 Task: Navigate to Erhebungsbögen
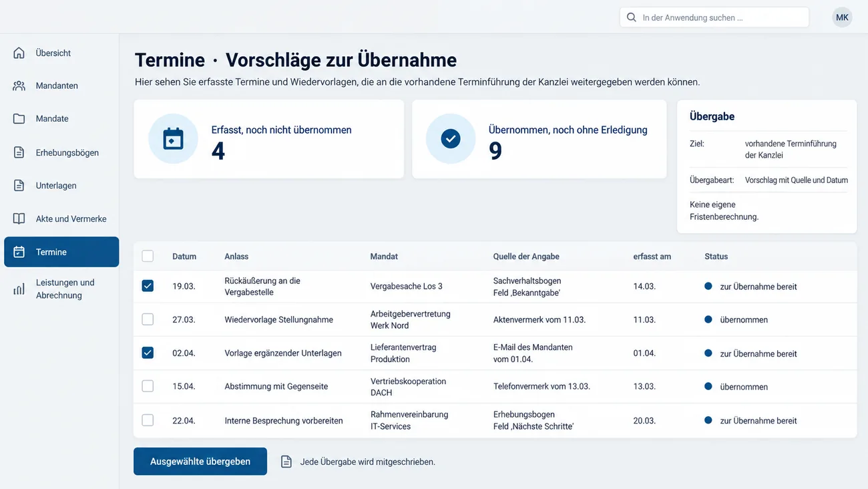click(61, 152)
